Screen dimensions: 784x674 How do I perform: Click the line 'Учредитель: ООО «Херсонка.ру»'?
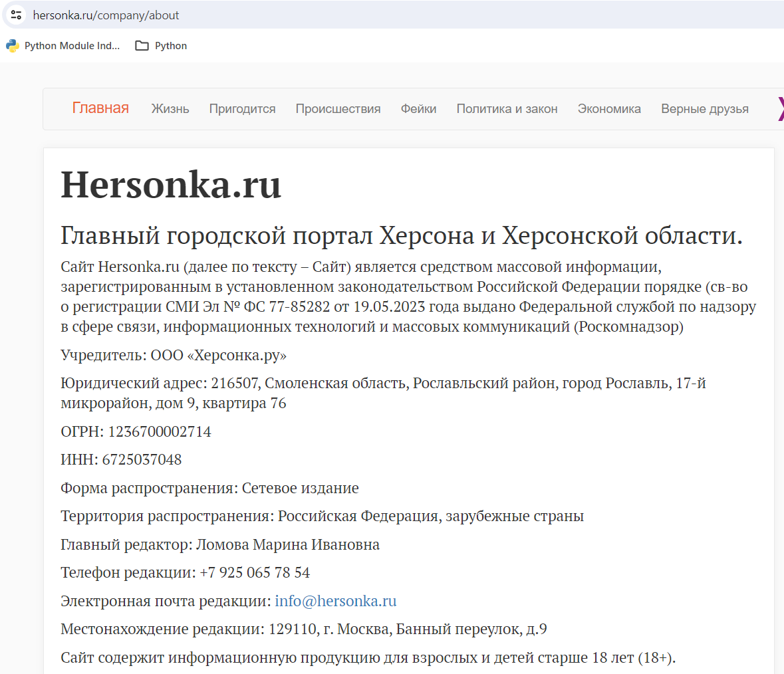tap(174, 355)
